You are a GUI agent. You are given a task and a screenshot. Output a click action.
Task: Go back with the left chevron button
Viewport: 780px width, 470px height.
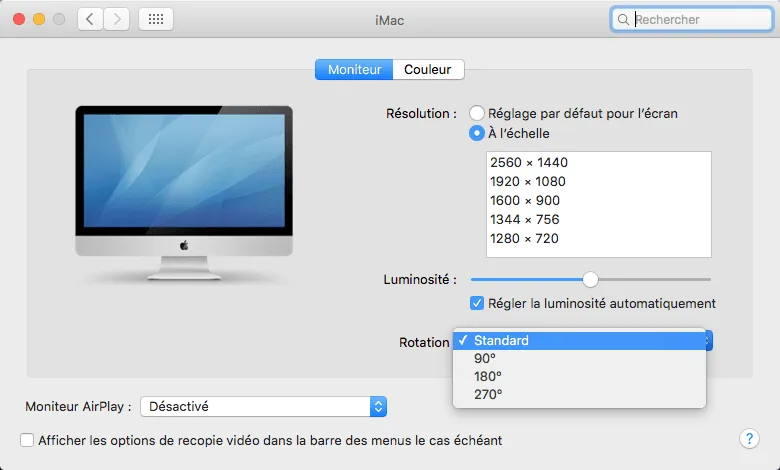tap(90, 19)
